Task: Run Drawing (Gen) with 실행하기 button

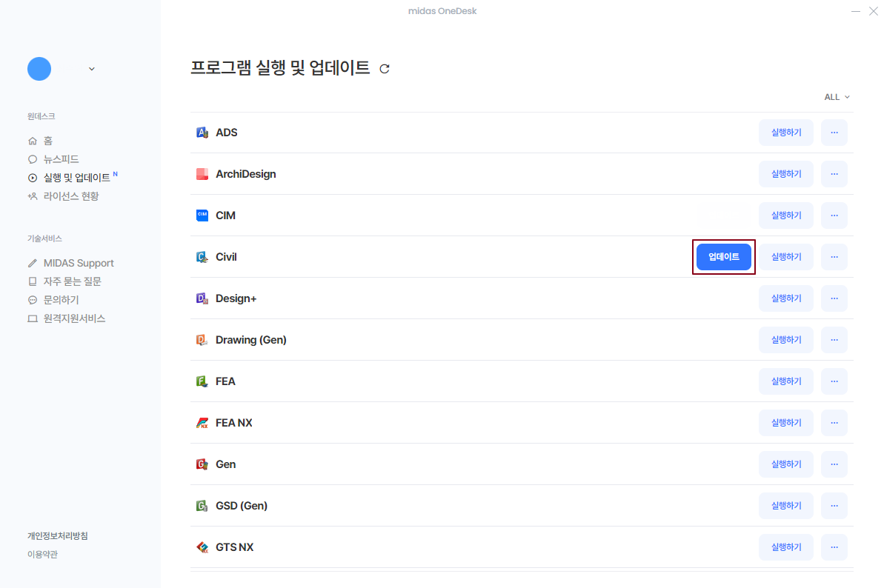Action: pyautogui.click(x=786, y=340)
